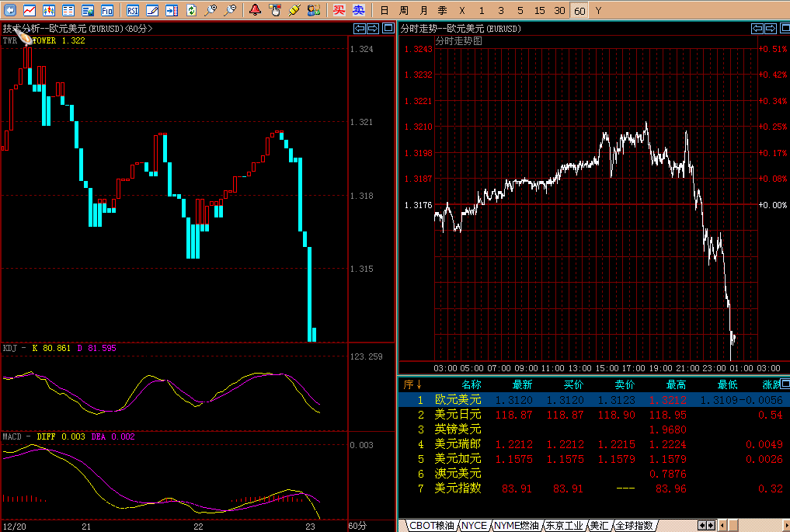
Task: Select the 美元指数 quote row
Action: pos(458,489)
